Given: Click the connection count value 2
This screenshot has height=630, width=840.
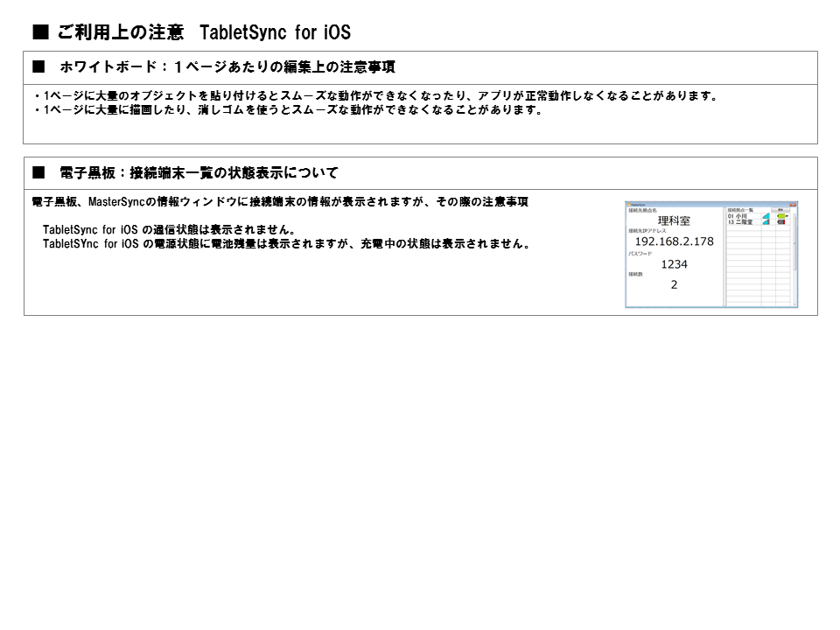Looking at the screenshot, I should (x=674, y=285).
